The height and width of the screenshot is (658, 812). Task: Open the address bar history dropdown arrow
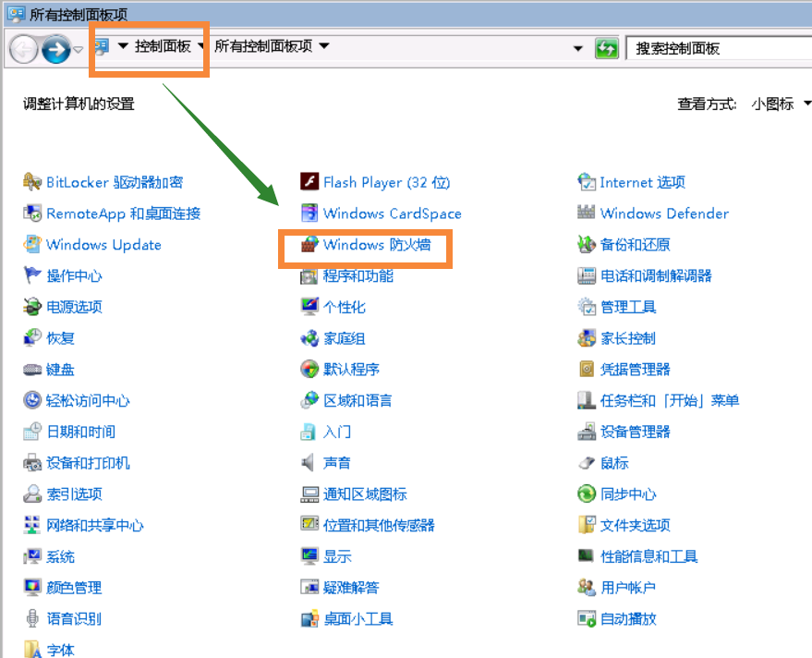coord(578,49)
